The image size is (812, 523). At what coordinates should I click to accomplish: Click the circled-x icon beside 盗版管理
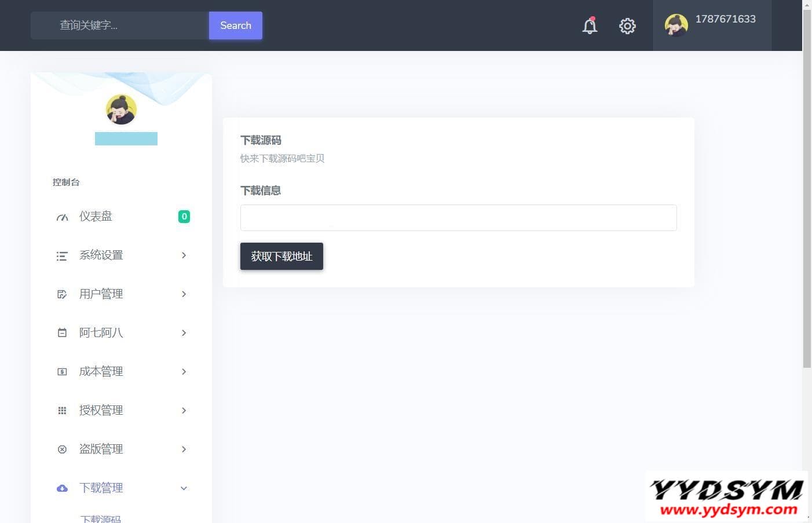[x=62, y=449]
